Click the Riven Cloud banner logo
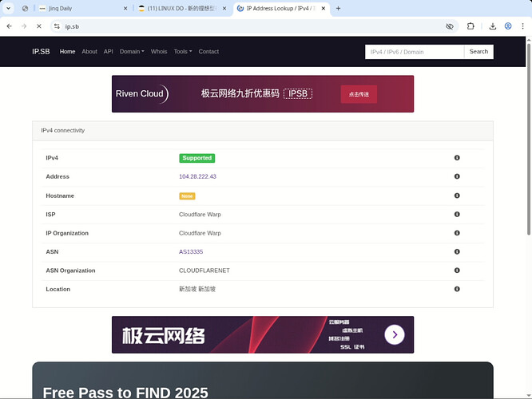 point(142,93)
